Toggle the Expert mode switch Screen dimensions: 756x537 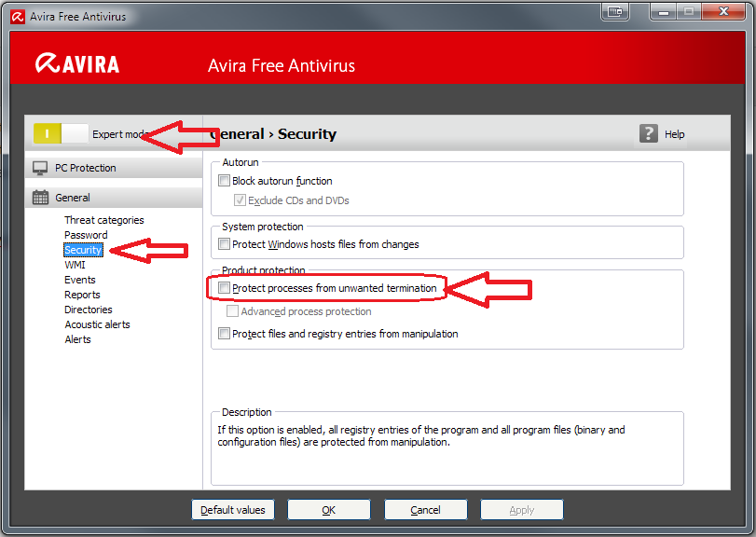point(61,133)
